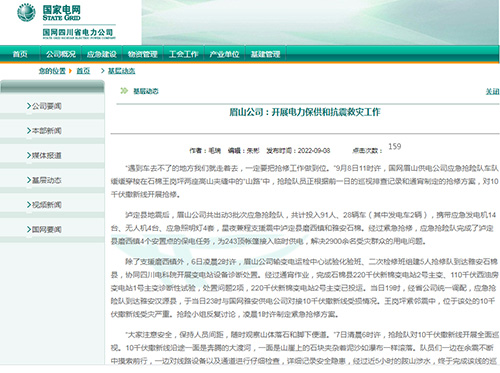Open the 基建管理 navigation item
This screenshot has width=500, height=373.
coord(266,54)
